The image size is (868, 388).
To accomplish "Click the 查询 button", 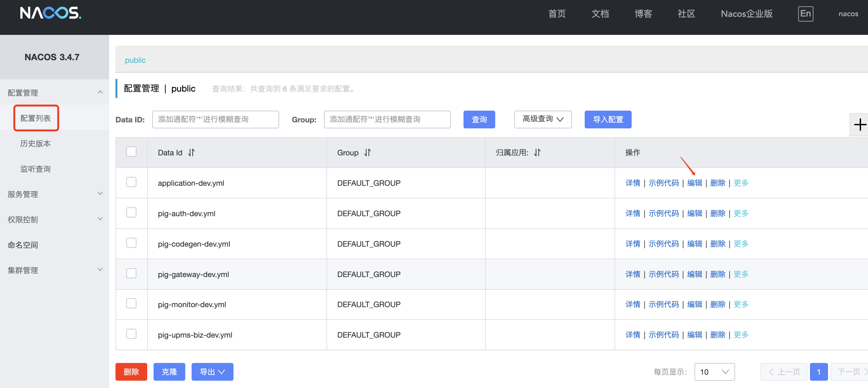I will pyautogui.click(x=479, y=119).
